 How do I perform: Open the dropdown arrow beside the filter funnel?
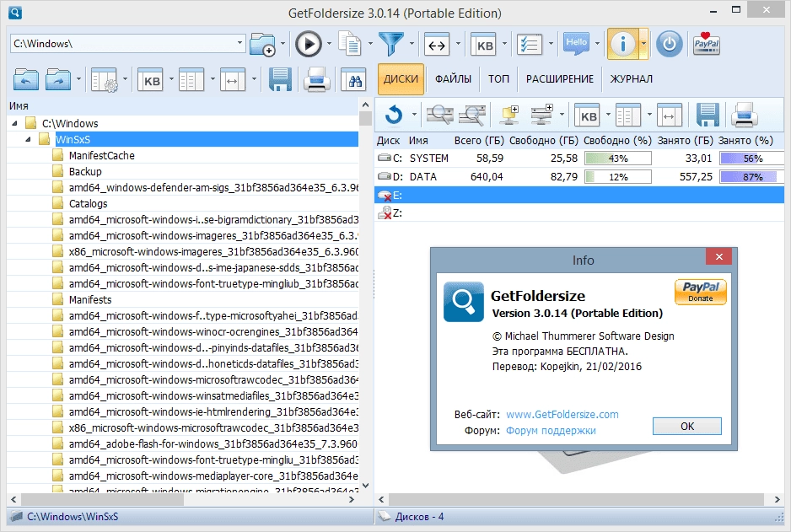pyautogui.click(x=412, y=44)
